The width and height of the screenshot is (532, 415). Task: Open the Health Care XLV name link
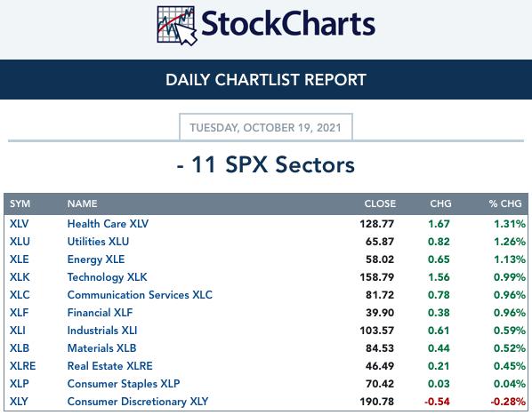pos(108,224)
